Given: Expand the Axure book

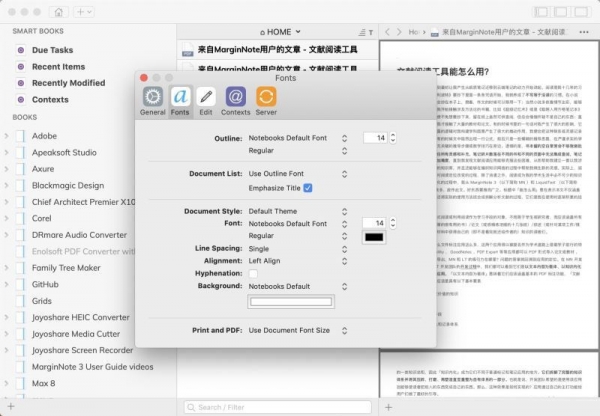Looking at the screenshot, I should (x=7, y=169).
